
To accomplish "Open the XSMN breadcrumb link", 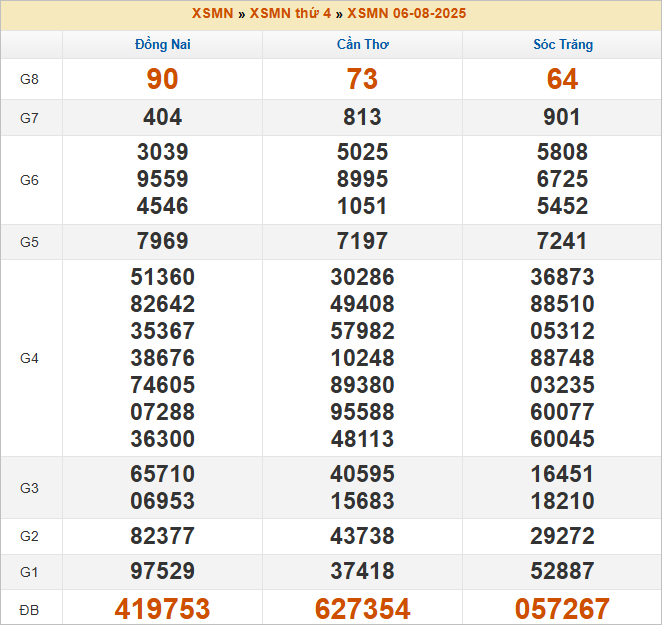I will click(x=212, y=14).
